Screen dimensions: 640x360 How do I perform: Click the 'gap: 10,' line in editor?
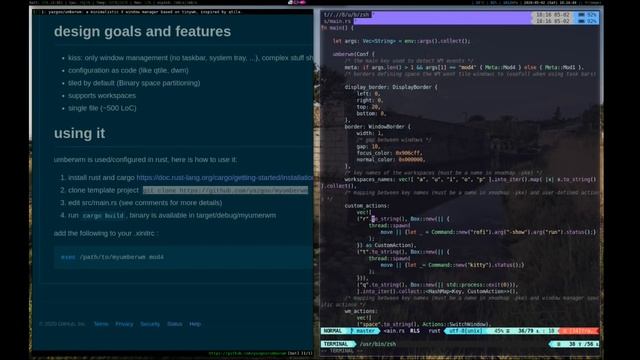coord(368,147)
